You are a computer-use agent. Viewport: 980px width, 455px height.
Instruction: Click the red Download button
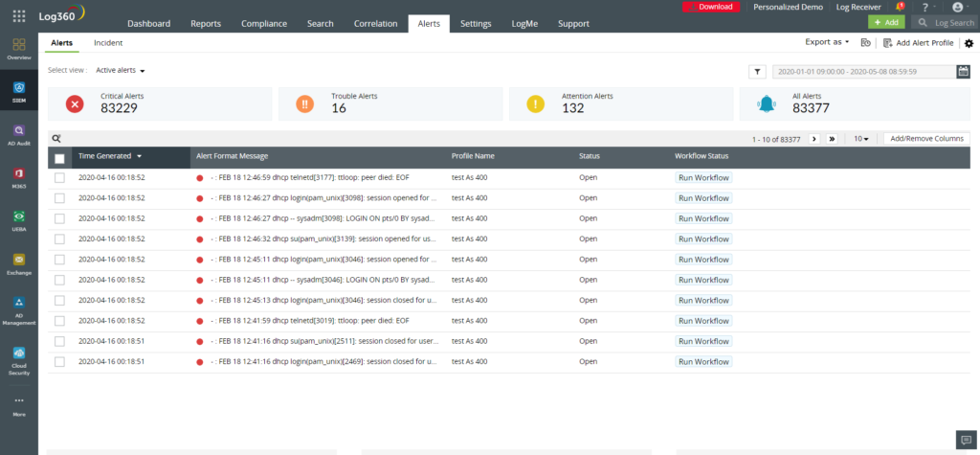[x=711, y=7]
